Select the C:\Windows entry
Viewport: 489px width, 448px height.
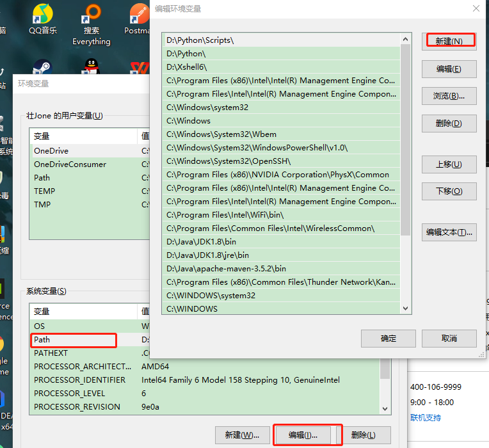click(281, 121)
